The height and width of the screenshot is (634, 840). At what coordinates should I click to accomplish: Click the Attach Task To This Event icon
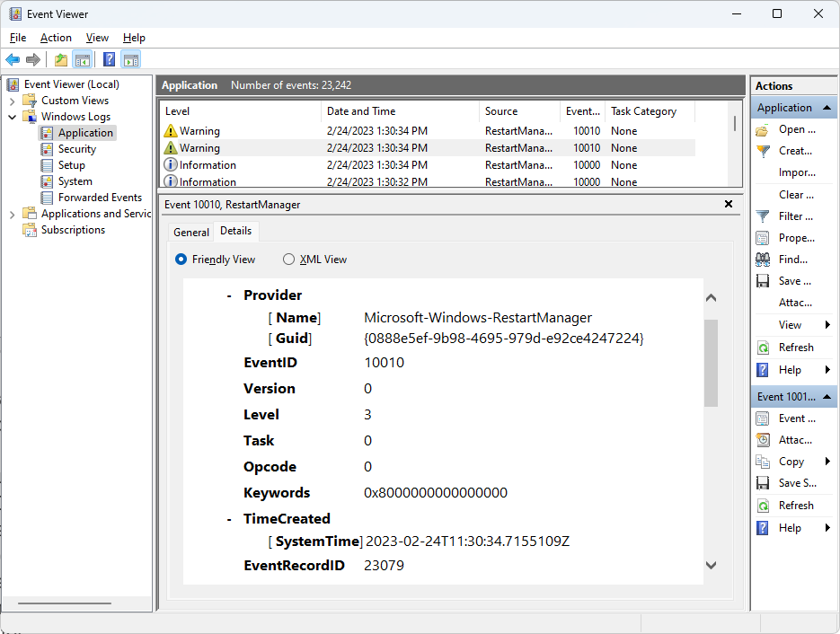[x=763, y=440]
